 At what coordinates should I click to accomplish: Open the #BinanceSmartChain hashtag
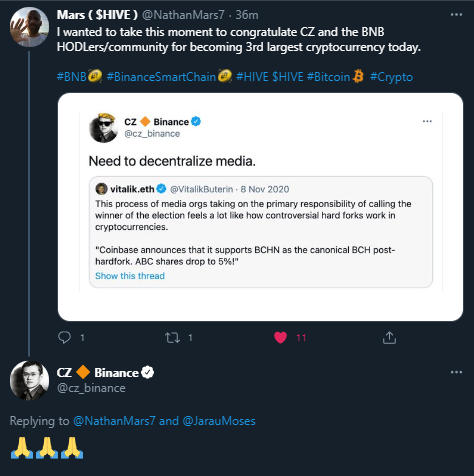click(161, 77)
